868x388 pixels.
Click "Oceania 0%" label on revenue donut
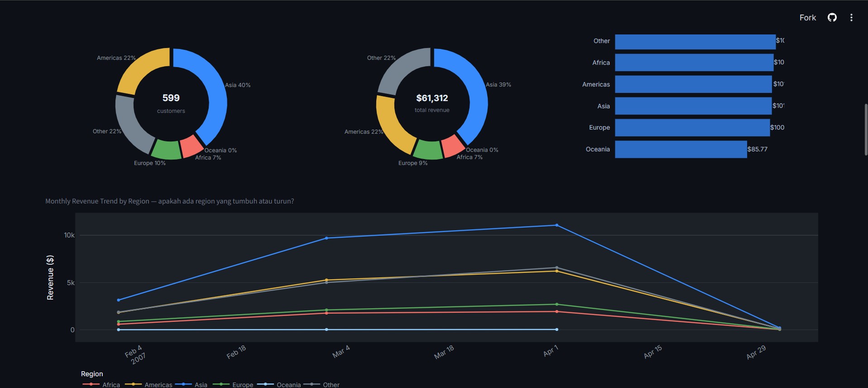tap(482, 150)
